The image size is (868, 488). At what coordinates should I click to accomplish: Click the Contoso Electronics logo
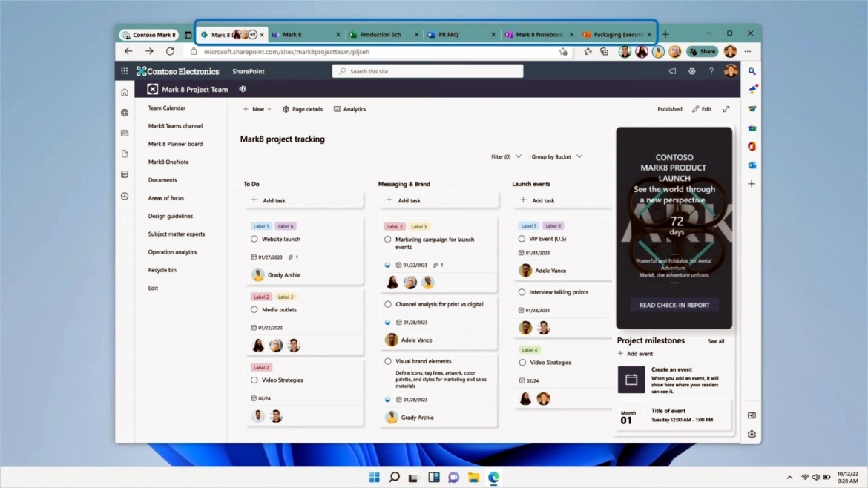178,71
